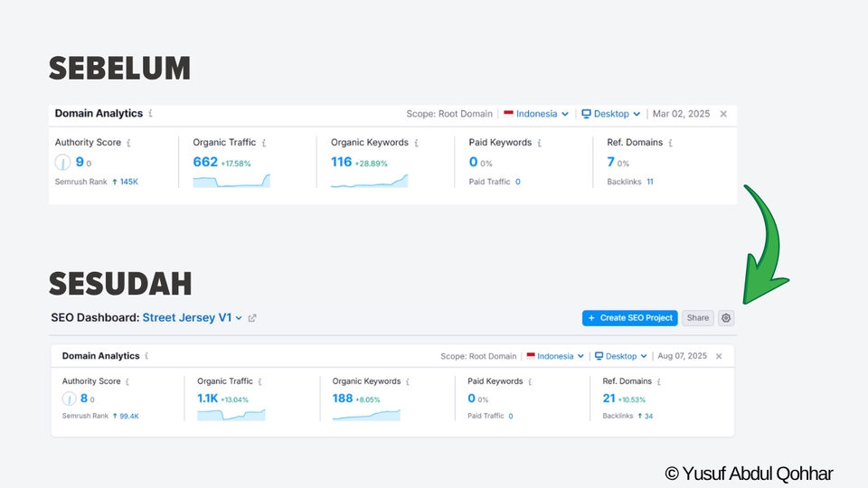Click external link icon beside Street Jersey V1
This screenshot has height=488, width=868.
[x=252, y=318]
